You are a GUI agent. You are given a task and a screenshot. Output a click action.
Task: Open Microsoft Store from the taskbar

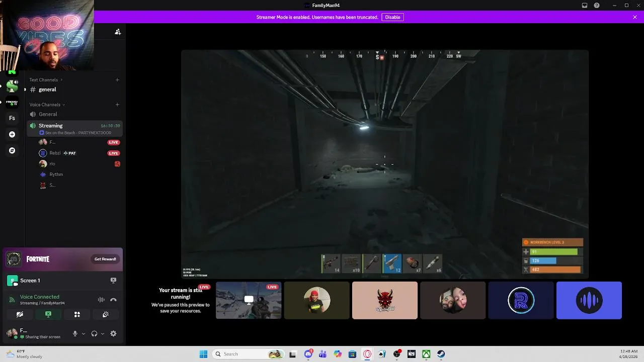point(352,354)
